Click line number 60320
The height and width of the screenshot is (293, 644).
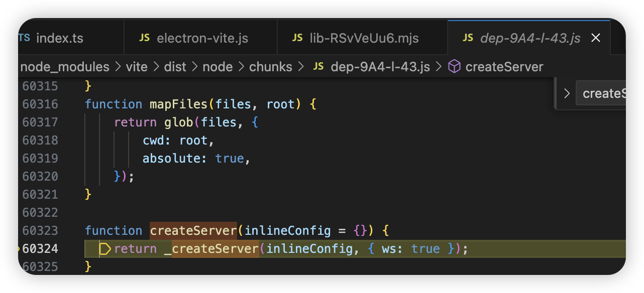[x=40, y=177]
